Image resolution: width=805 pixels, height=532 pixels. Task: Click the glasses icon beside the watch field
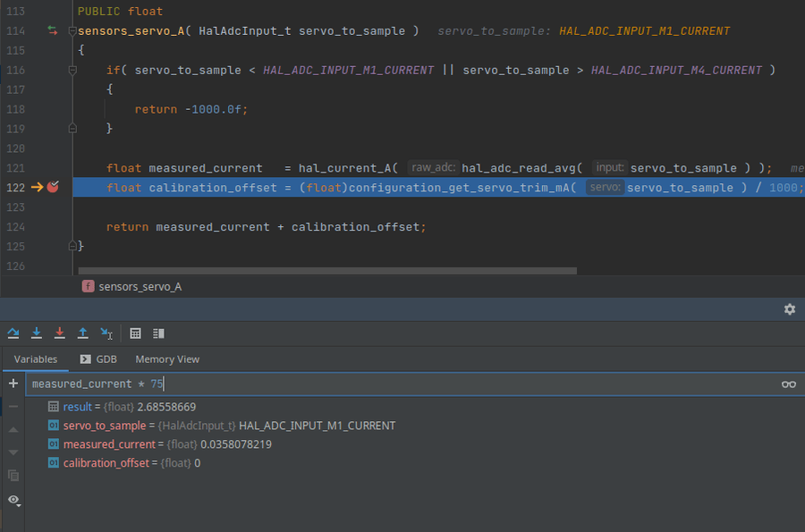coord(788,384)
